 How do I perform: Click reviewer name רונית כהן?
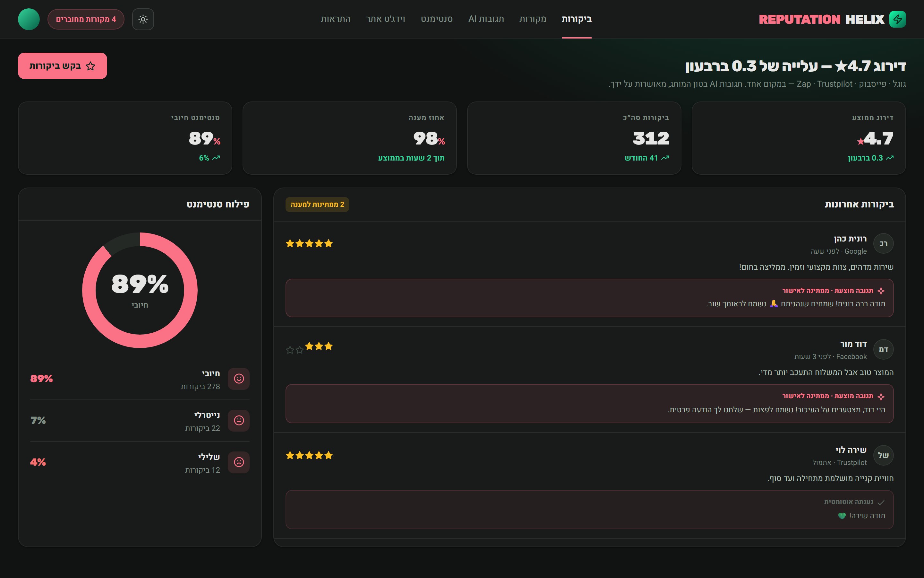[850, 239]
